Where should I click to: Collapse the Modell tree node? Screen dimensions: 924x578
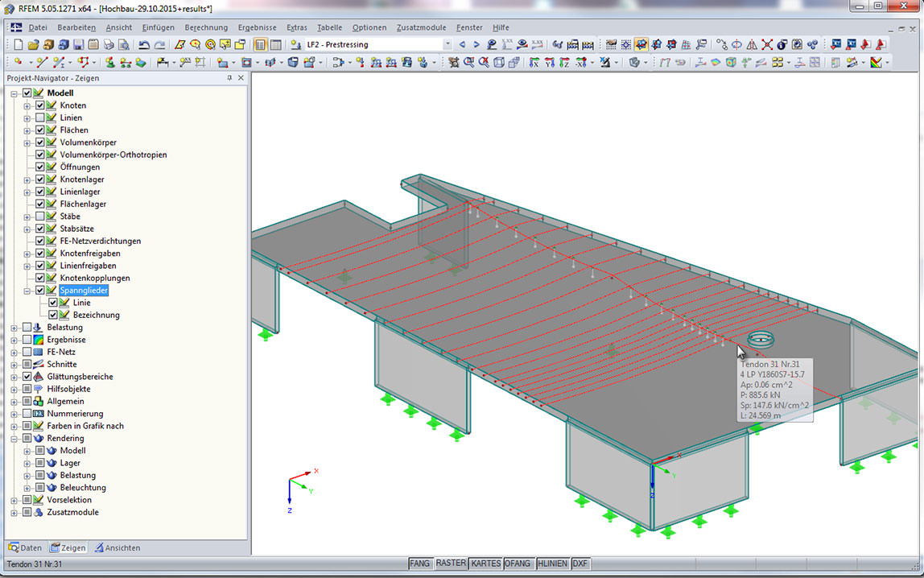pos(14,93)
